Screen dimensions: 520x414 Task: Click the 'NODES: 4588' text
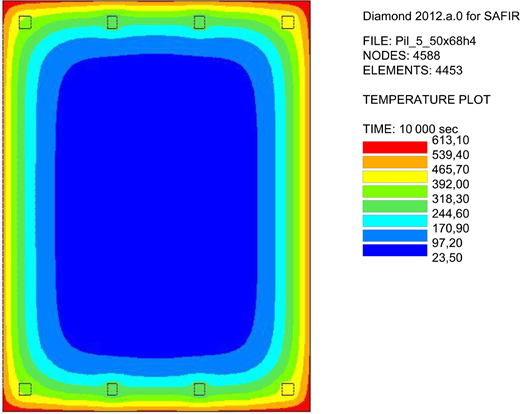coord(401,56)
